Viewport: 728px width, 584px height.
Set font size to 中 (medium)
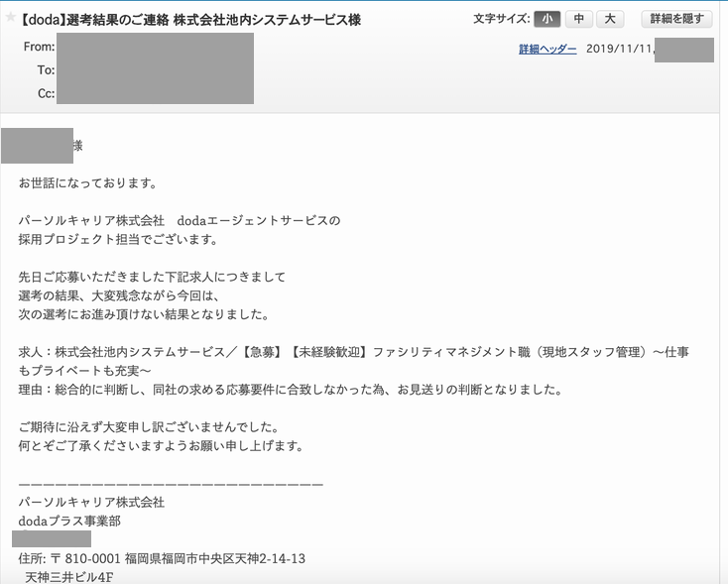click(x=578, y=19)
